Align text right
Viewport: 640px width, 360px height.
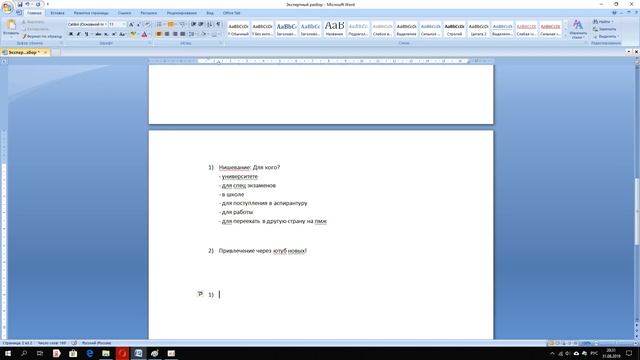175,34
